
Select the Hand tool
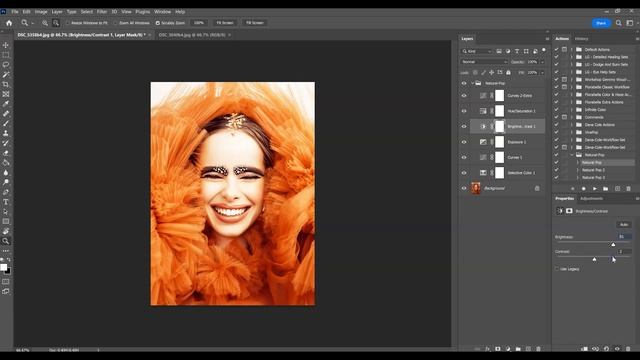pyautogui.click(x=6, y=231)
